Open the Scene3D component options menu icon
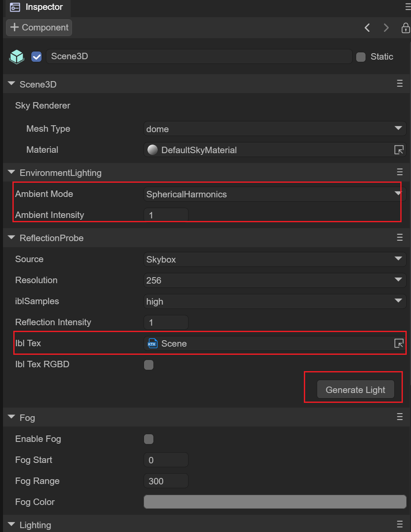 click(x=399, y=84)
